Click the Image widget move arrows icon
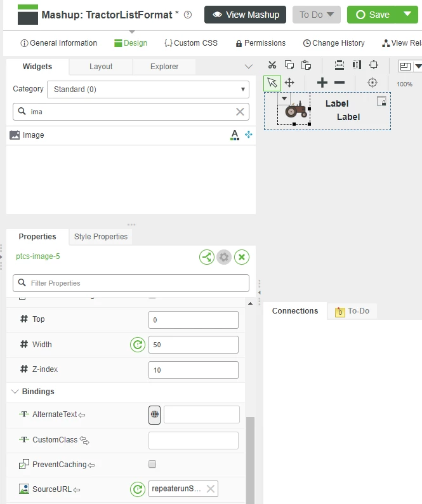The width and height of the screenshot is (422, 504). coord(249,135)
